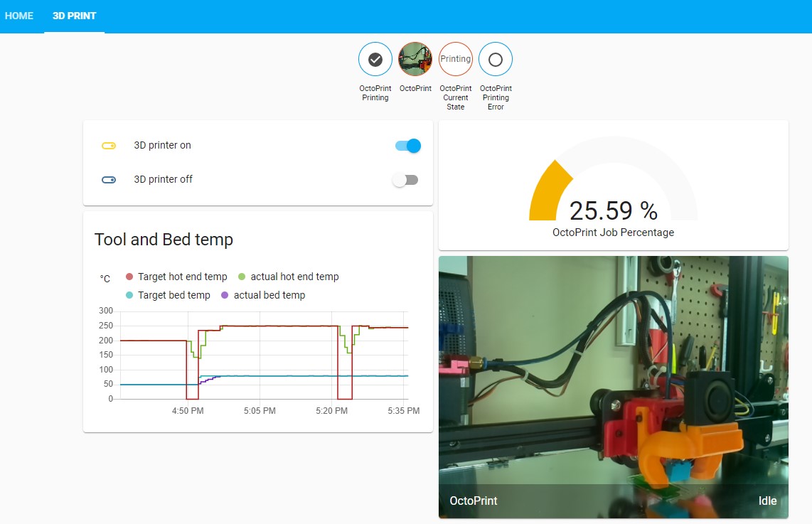Open the OctoPrint Current State badge
812x524 pixels.
tap(455, 58)
